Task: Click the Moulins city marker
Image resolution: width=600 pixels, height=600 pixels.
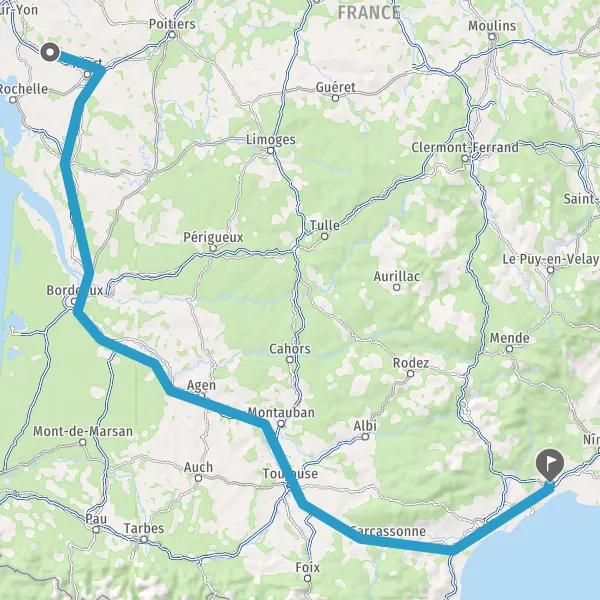Action: (492, 37)
